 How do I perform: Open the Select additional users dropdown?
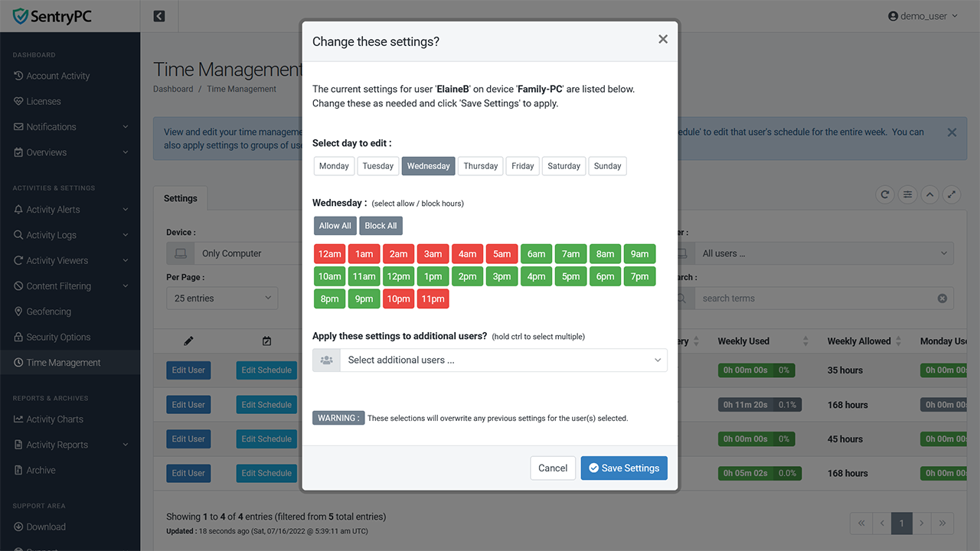(x=490, y=360)
